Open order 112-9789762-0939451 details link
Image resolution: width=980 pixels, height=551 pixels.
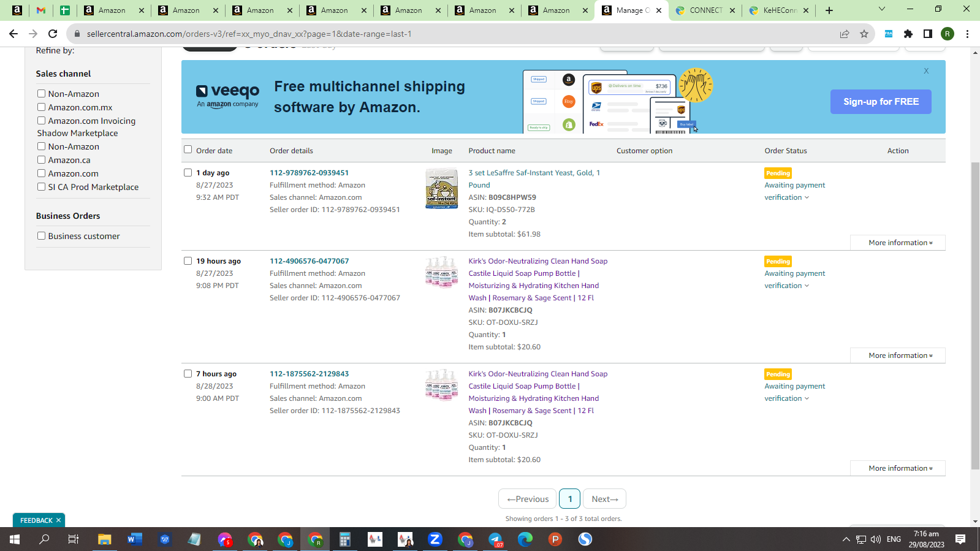(309, 173)
